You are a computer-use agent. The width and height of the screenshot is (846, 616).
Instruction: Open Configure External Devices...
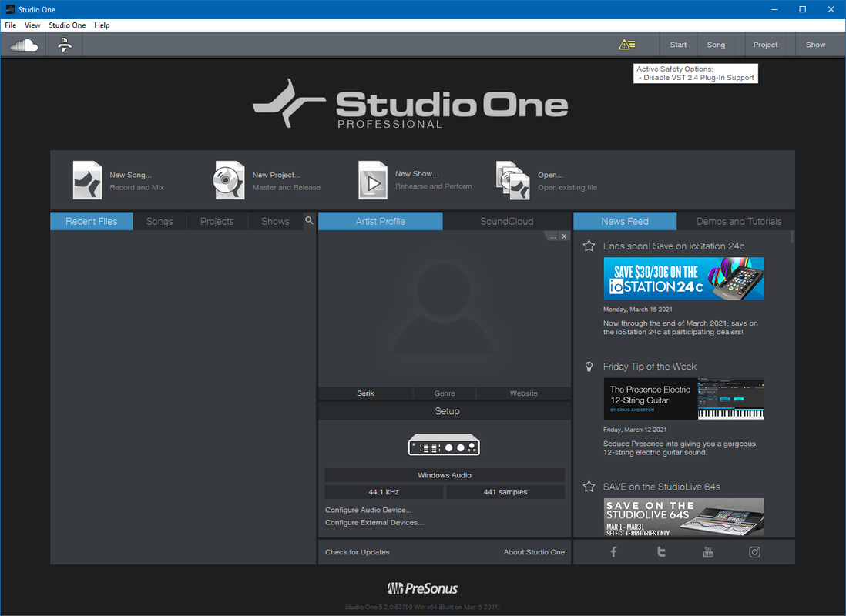point(374,522)
